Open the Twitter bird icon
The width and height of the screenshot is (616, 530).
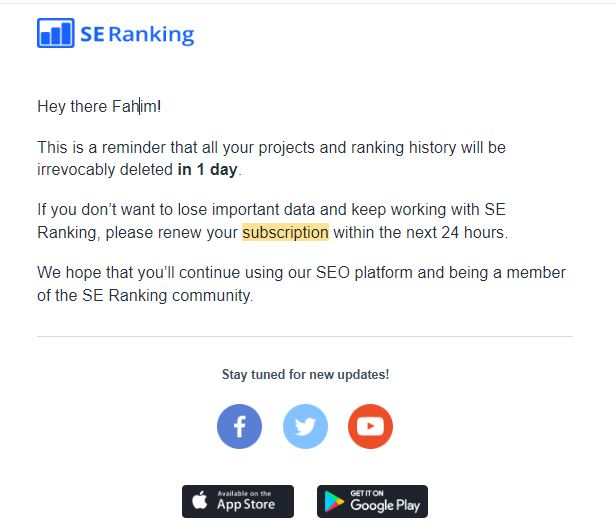(x=305, y=427)
